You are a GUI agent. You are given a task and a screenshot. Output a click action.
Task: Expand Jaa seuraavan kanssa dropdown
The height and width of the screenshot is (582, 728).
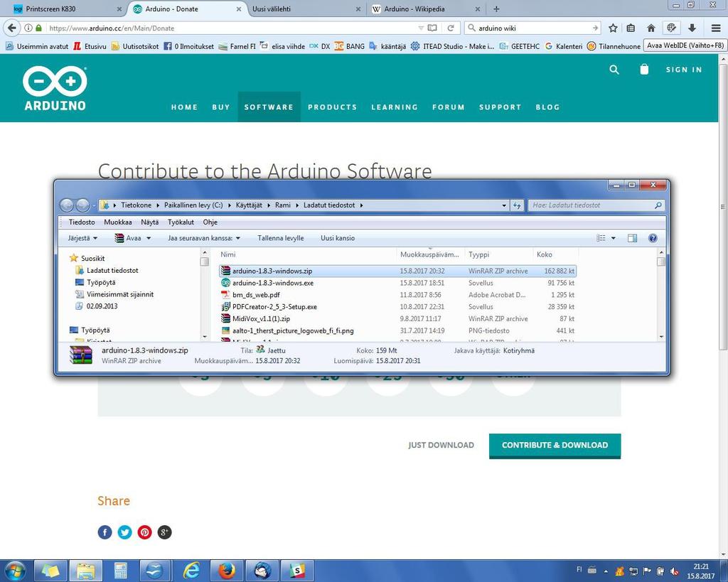point(204,238)
